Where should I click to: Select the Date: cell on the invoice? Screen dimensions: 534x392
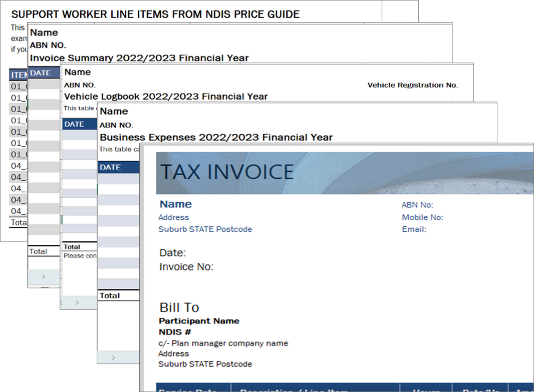point(173,253)
